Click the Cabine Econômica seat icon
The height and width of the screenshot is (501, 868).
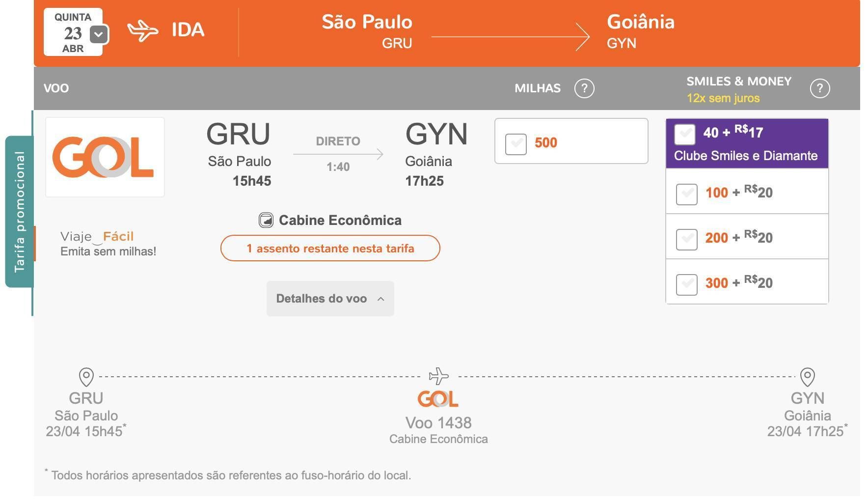266,220
